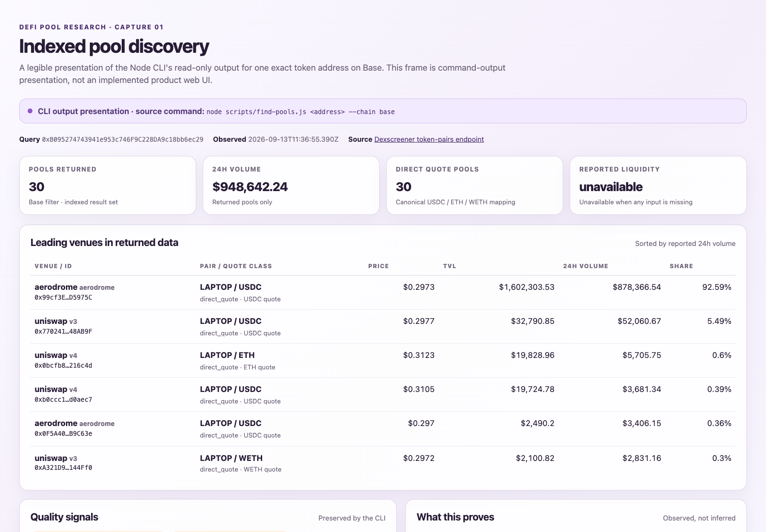Screen dimensions: 766x532
Task: Click the Direct Quote Pools card
Action: click(x=474, y=185)
